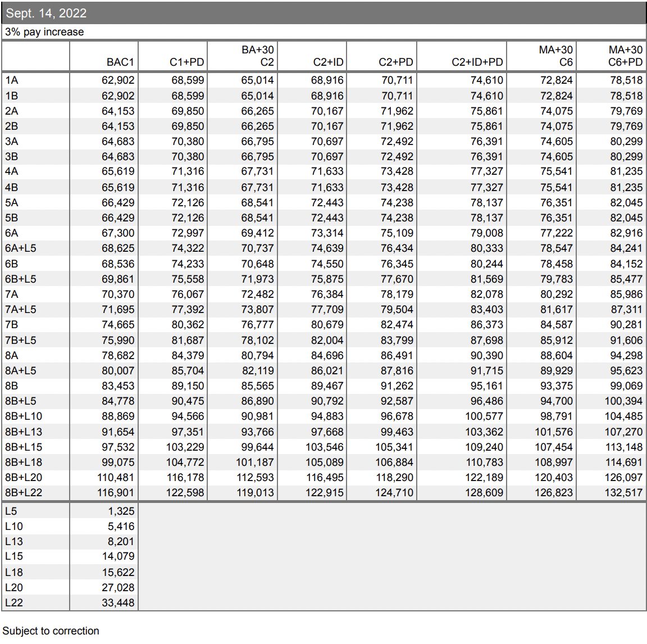The image size is (647, 644).
Task: Select the 90,281 cell in row 7B
Action: pos(626,325)
